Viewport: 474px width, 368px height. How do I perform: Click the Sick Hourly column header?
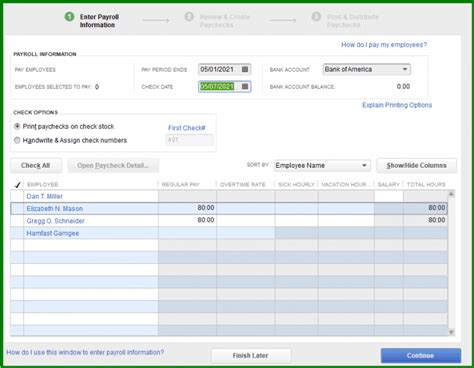296,184
